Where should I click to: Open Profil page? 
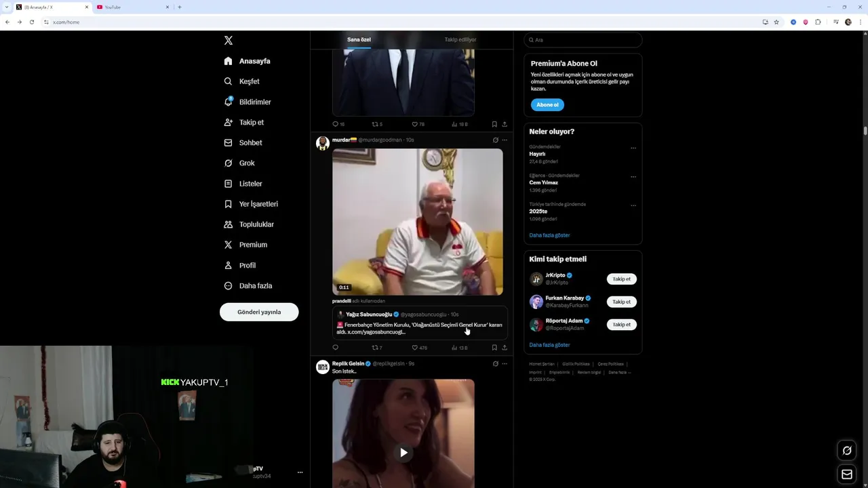(239, 266)
